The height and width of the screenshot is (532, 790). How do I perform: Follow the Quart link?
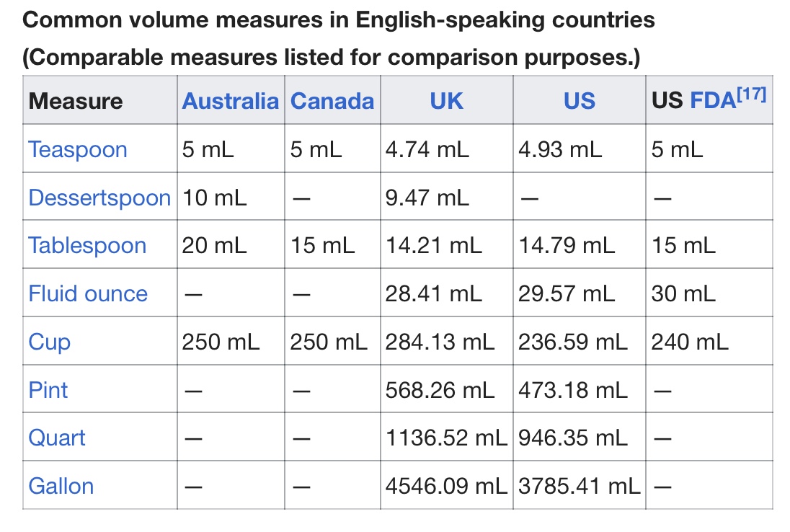(x=57, y=438)
